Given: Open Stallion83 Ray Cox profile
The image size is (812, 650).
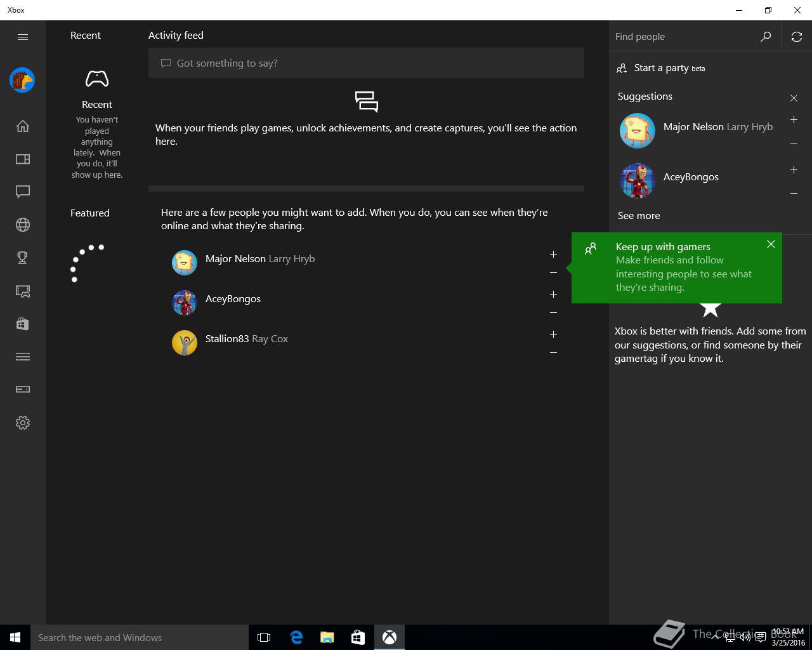Looking at the screenshot, I should (x=247, y=338).
